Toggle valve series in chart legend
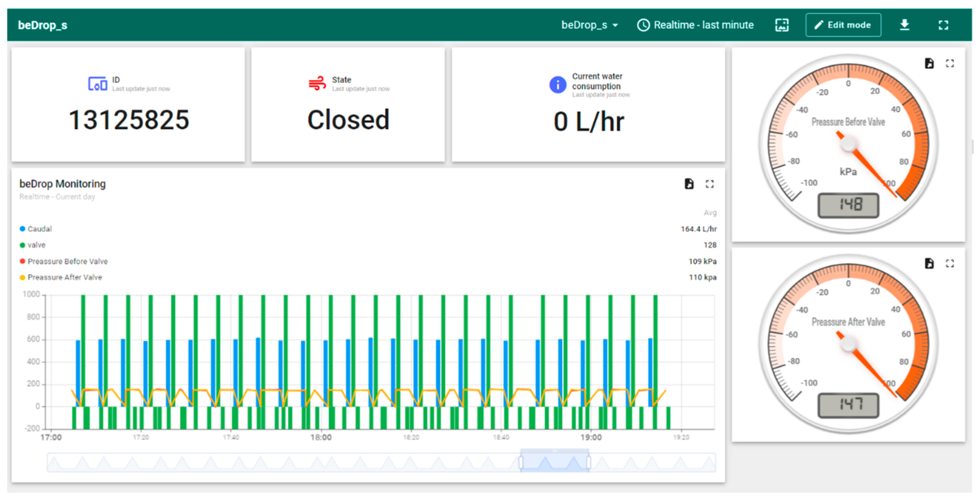The width and height of the screenshot is (980, 503). click(36, 245)
